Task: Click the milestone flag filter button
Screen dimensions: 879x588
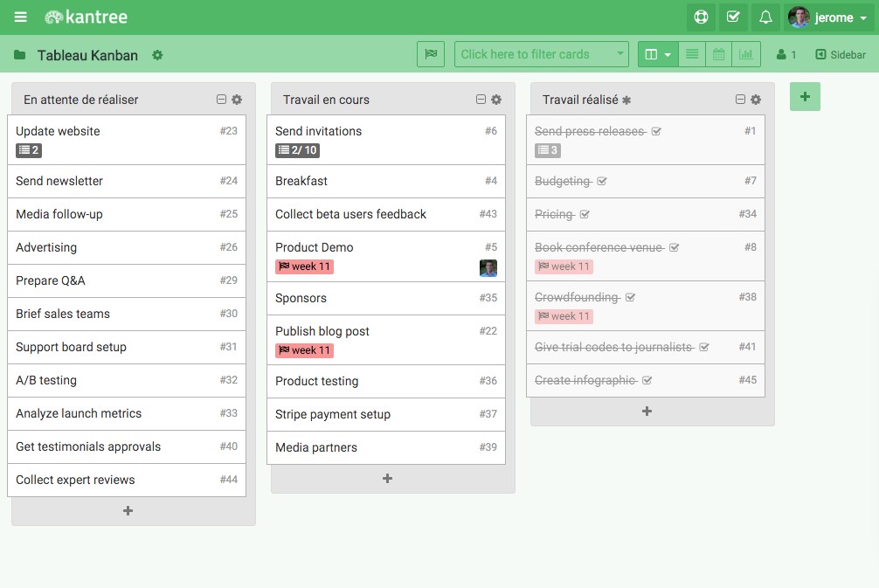Action: [x=431, y=54]
